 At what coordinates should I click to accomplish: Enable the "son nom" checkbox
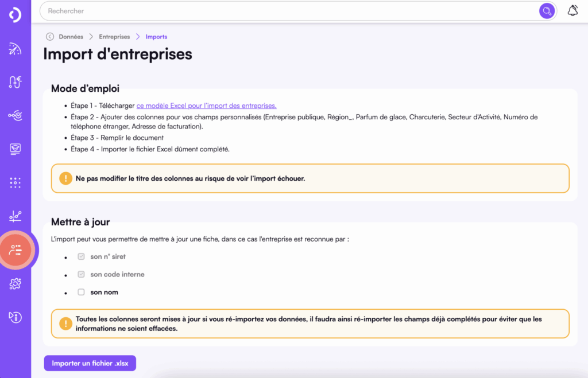click(x=81, y=292)
